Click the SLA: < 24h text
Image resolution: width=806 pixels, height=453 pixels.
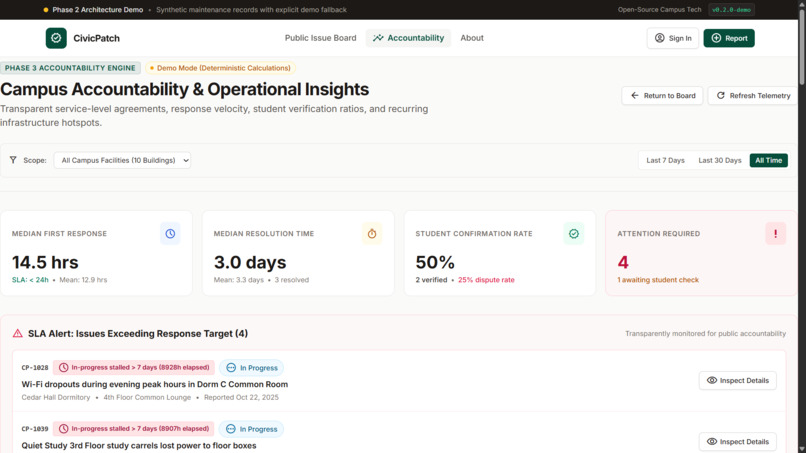click(x=30, y=280)
